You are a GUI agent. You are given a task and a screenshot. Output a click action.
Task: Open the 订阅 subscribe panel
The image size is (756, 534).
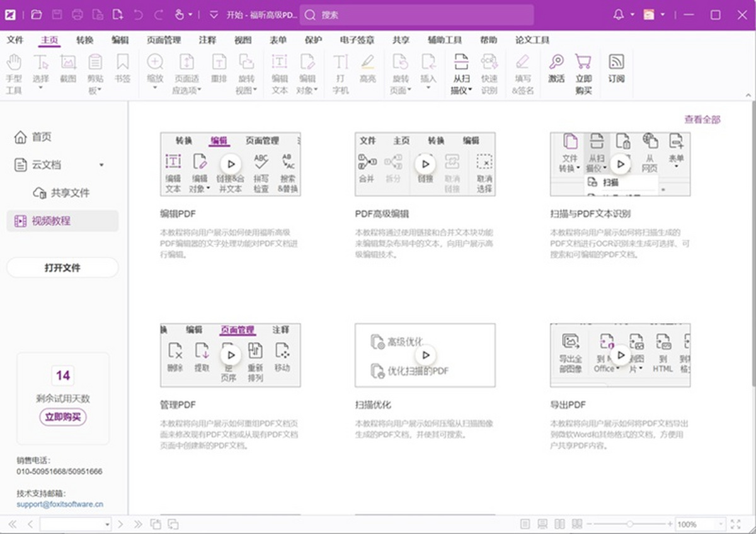pos(616,69)
